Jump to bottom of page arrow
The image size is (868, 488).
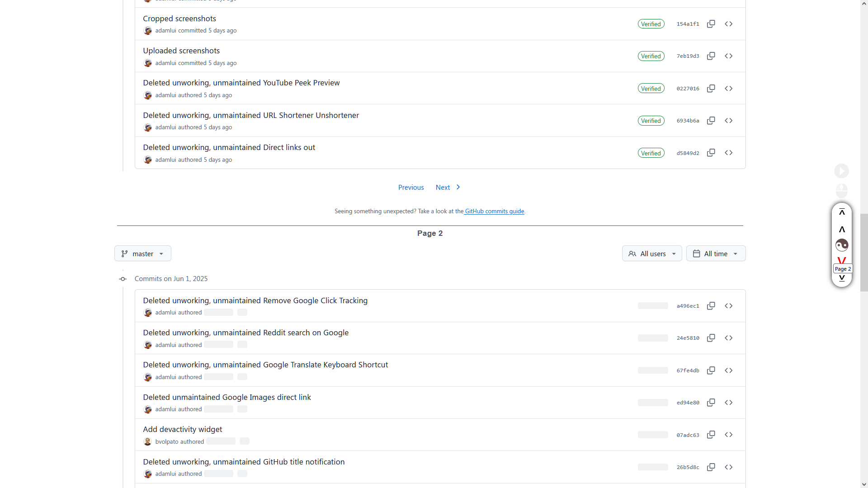pyautogui.click(x=842, y=278)
